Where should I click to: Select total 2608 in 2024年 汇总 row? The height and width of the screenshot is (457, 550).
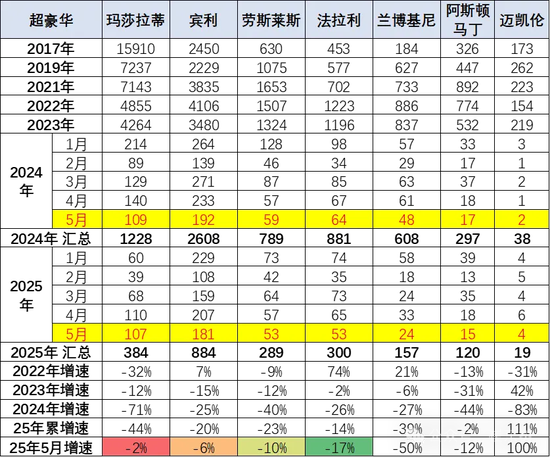tap(203, 238)
